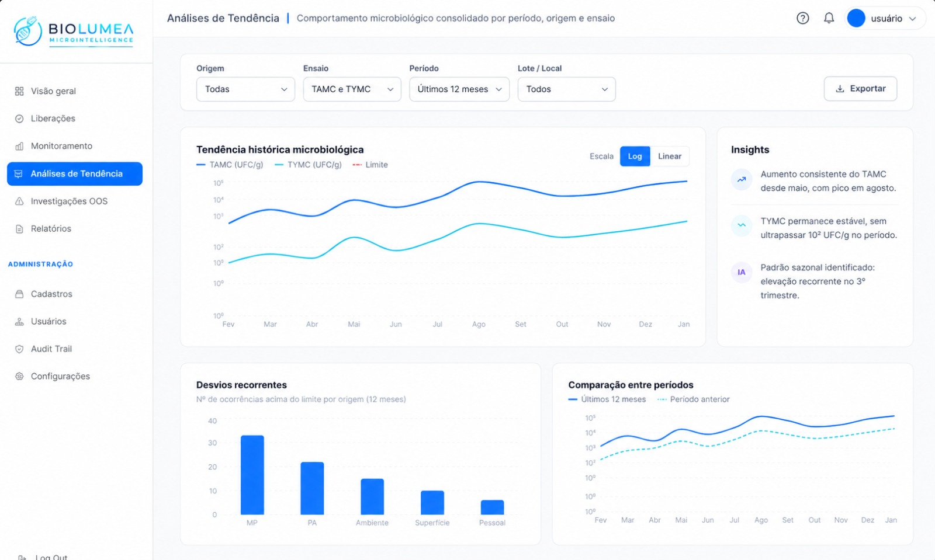This screenshot has height=560, width=935.
Task: Click the Configurações gear icon
Action: point(19,377)
